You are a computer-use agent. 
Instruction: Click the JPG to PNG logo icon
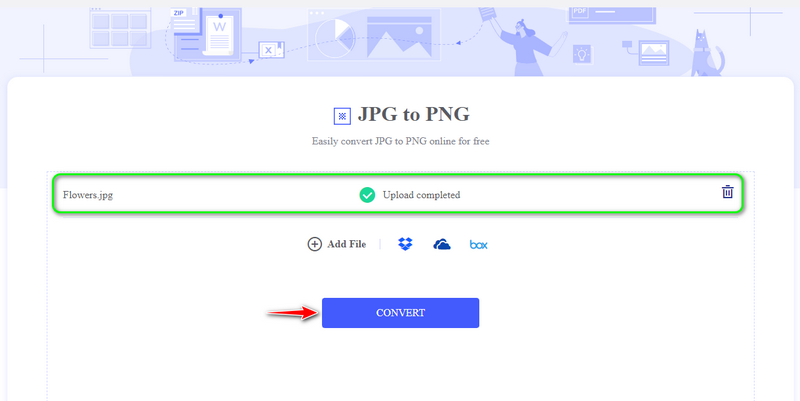click(x=342, y=115)
